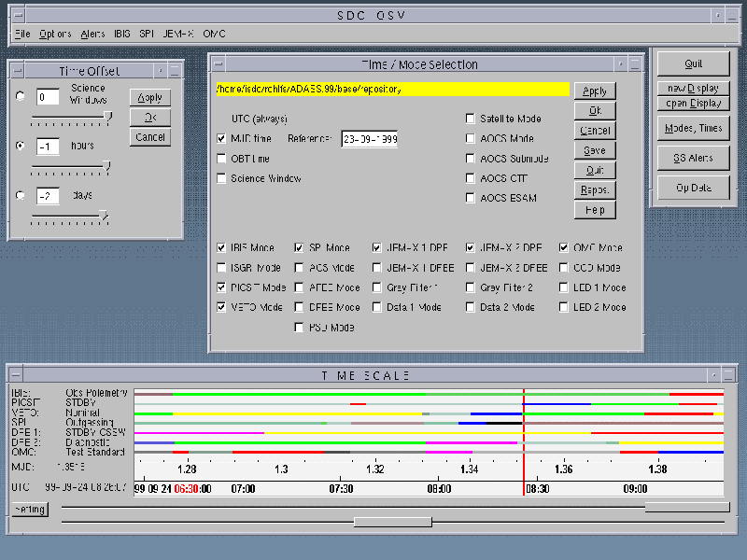Click the hours offset slider handle
The image size is (747, 560).
[106, 166]
